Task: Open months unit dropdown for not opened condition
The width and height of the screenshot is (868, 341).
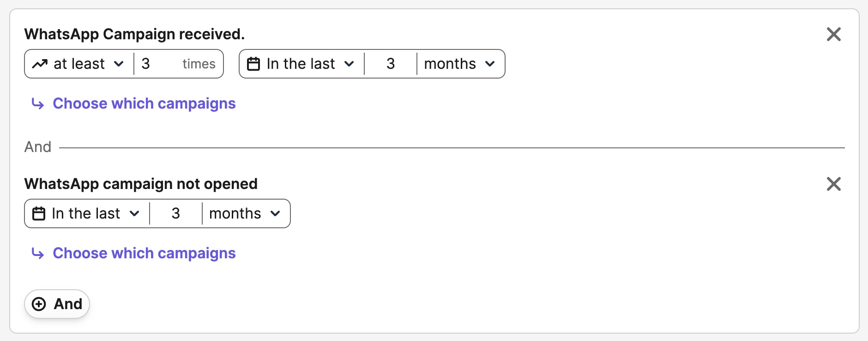Action: click(245, 213)
